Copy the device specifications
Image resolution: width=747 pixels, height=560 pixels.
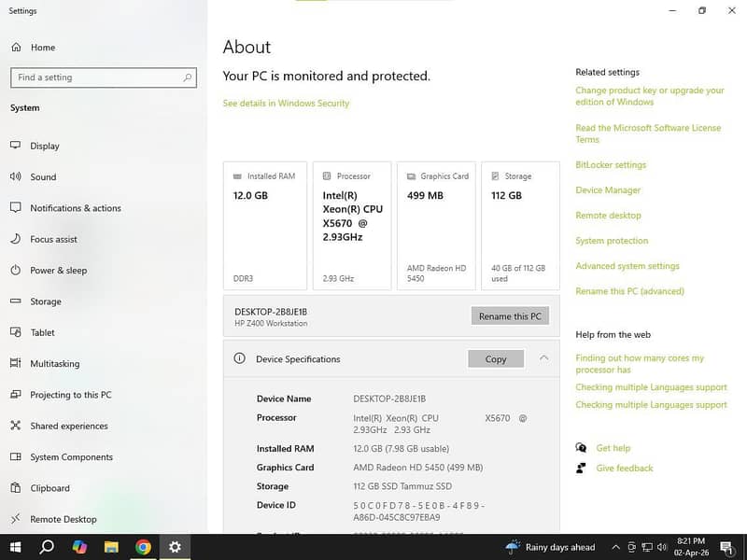[496, 359]
